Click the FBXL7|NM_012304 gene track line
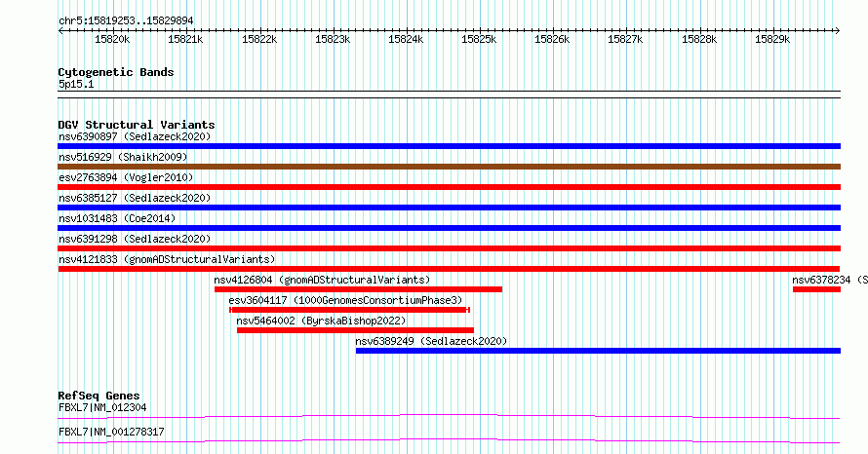Image resolution: width=868 pixels, height=454 pixels. coord(449,416)
